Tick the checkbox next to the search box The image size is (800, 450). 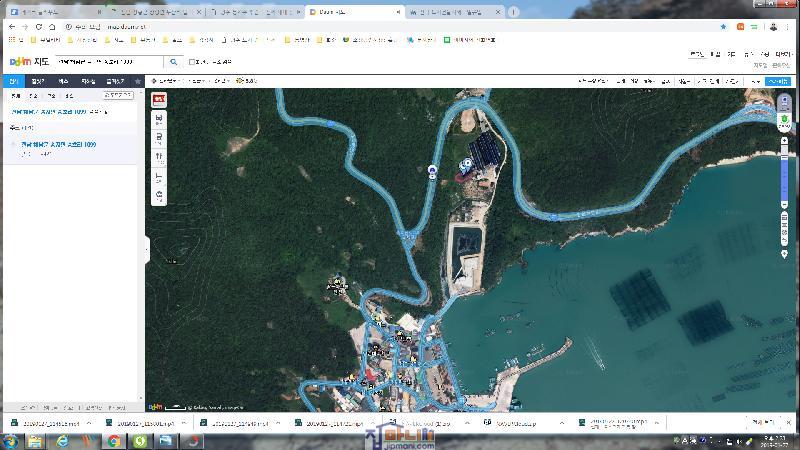pos(193,62)
